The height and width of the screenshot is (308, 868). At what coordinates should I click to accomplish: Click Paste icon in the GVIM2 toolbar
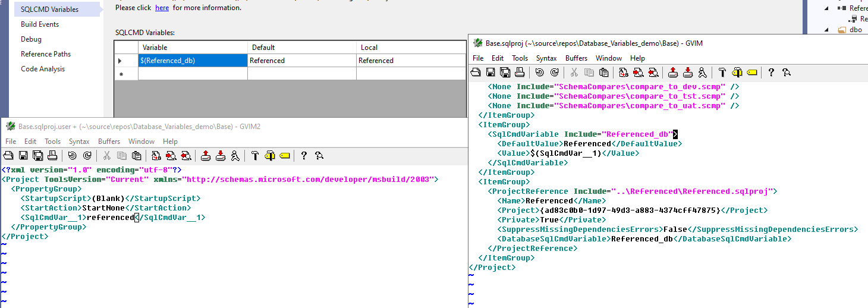pos(136,156)
